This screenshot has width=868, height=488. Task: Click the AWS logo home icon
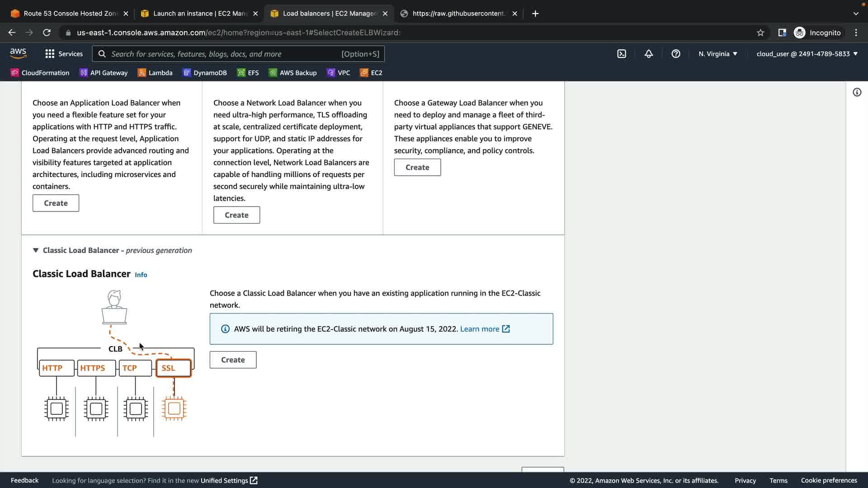(x=18, y=53)
